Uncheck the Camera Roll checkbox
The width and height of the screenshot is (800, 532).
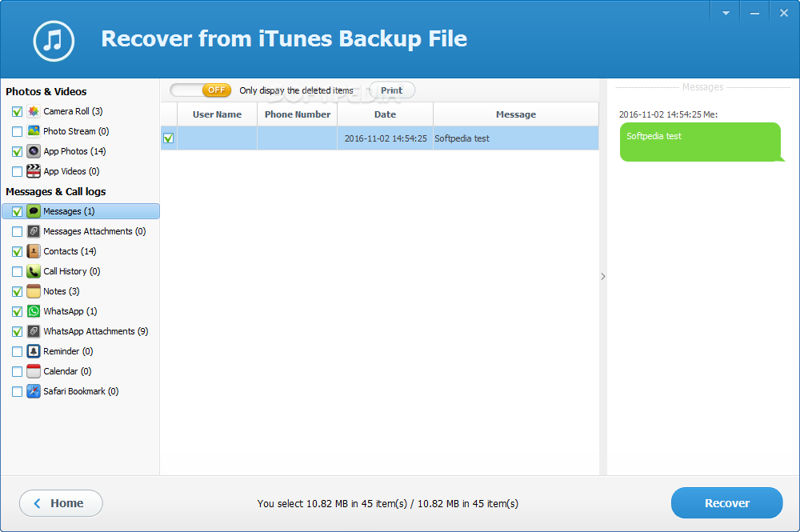tap(17, 112)
